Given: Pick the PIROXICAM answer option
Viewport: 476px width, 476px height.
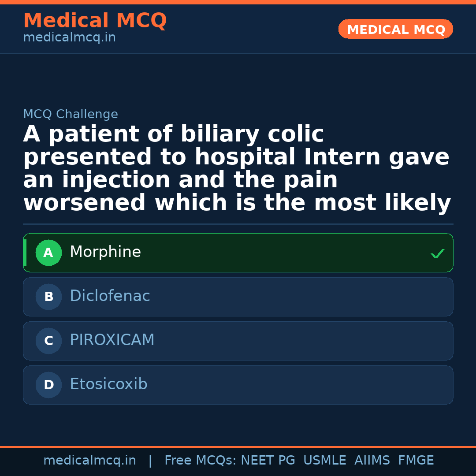Looking at the screenshot, I should 112,340.
